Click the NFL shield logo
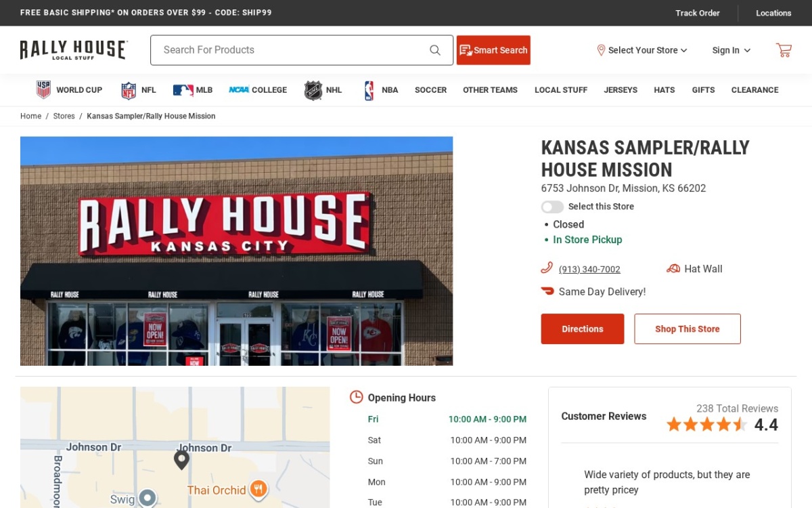This screenshot has width=812, height=508. [x=129, y=90]
